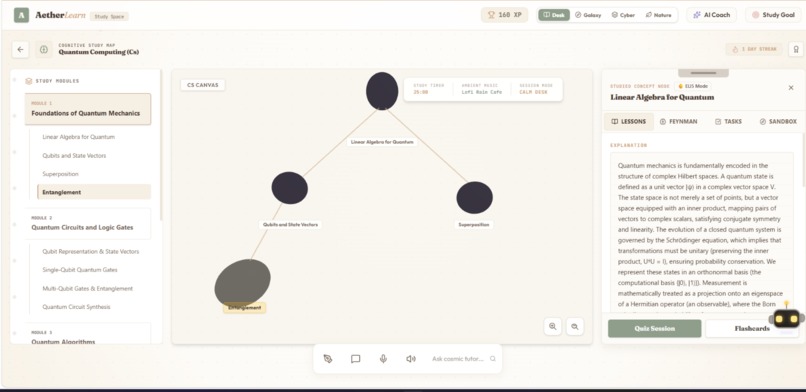The height and width of the screenshot is (392, 806).
Task: Open the Tasks tab
Action: point(728,122)
